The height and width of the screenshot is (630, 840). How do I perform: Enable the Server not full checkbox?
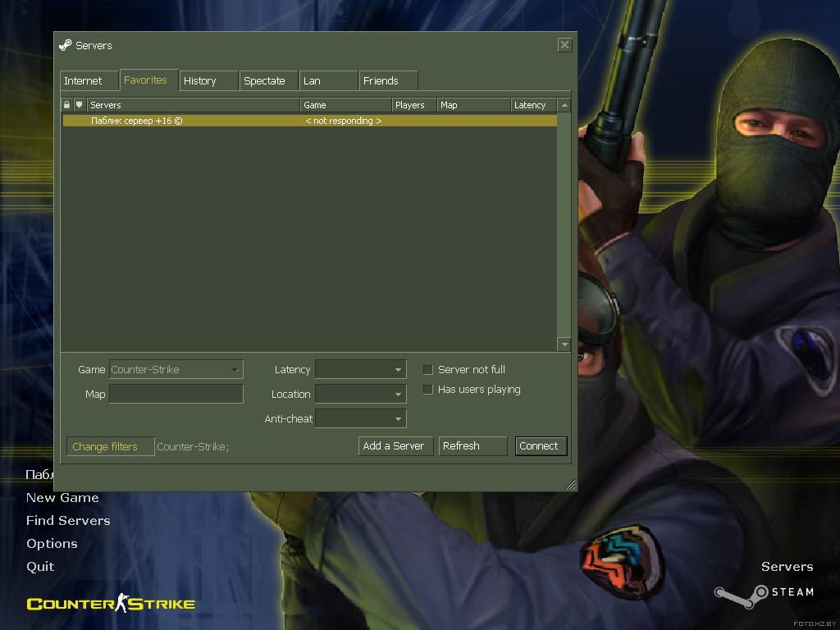point(428,370)
